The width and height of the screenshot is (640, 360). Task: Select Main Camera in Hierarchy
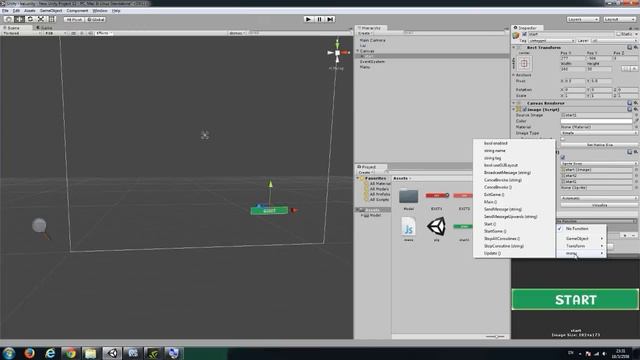372,40
